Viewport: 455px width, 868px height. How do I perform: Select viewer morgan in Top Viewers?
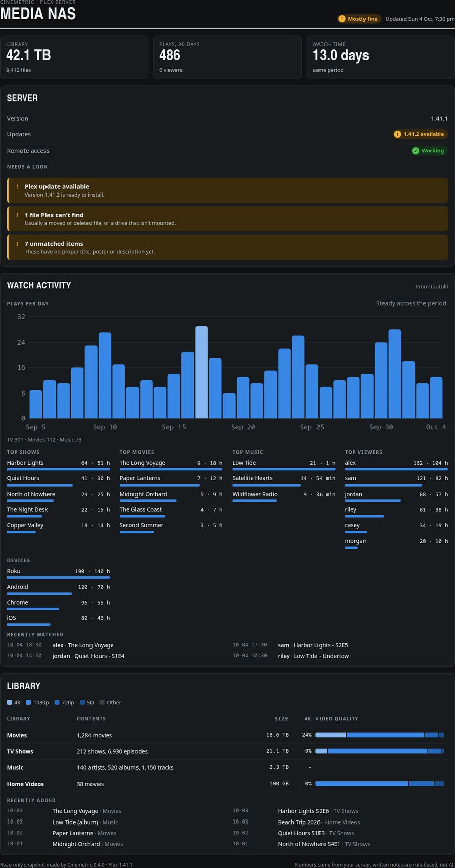[x=356, y=541]
